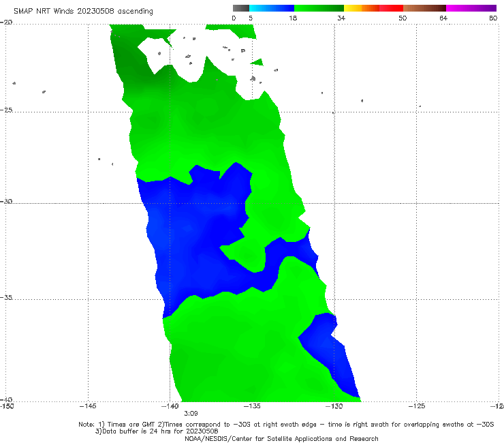Click the color scale label '34'

pos(341,18)
